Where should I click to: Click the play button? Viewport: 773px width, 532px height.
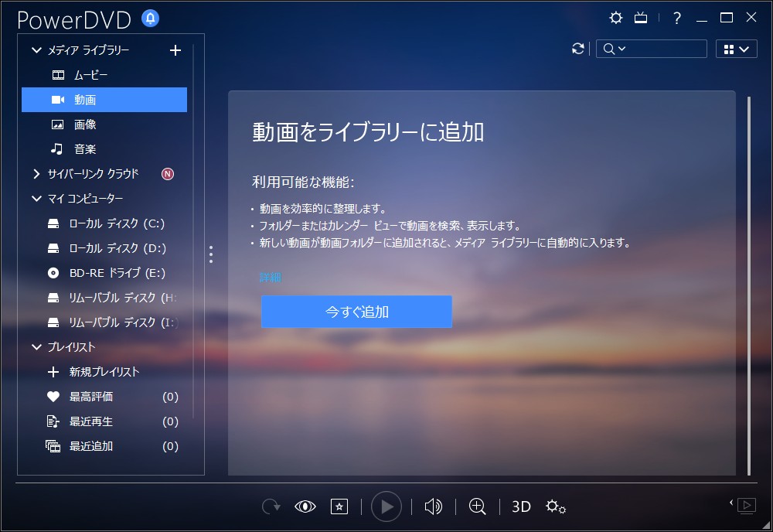tap(386, 506)
